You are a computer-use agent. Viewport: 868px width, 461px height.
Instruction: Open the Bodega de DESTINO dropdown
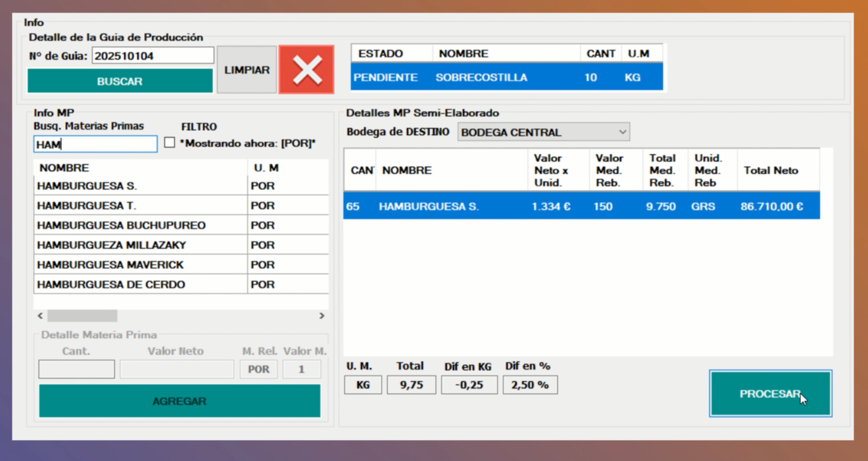pos(543,132)
